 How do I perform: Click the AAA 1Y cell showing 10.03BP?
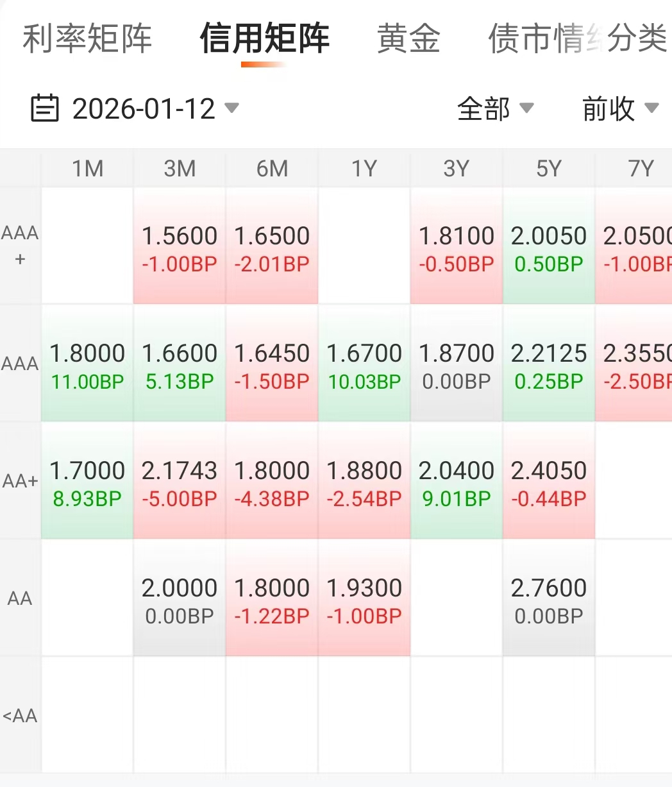click(x=364, y=364)
